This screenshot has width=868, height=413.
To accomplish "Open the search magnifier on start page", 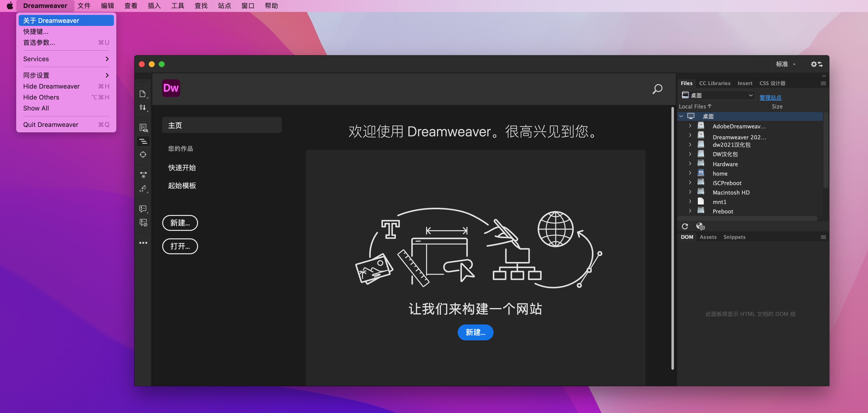I will point(657,89).
